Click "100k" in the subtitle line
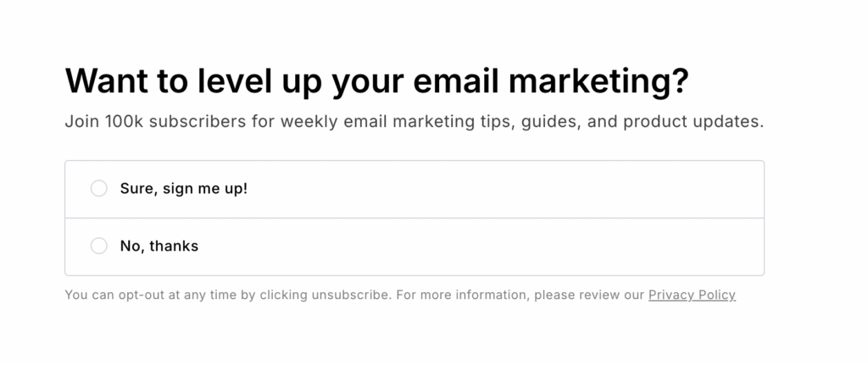 pos(125,121)
